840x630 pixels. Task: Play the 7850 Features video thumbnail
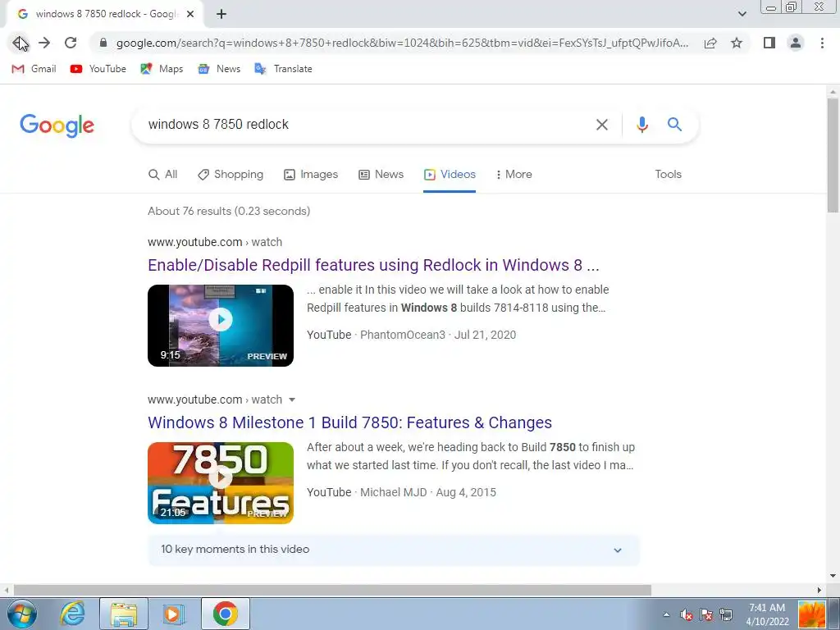pyautogui.click(x=221, y=483)
